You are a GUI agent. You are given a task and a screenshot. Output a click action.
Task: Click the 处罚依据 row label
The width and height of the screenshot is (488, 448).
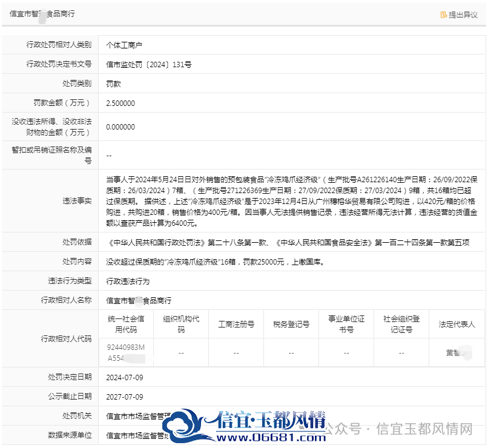click(77, 242)
